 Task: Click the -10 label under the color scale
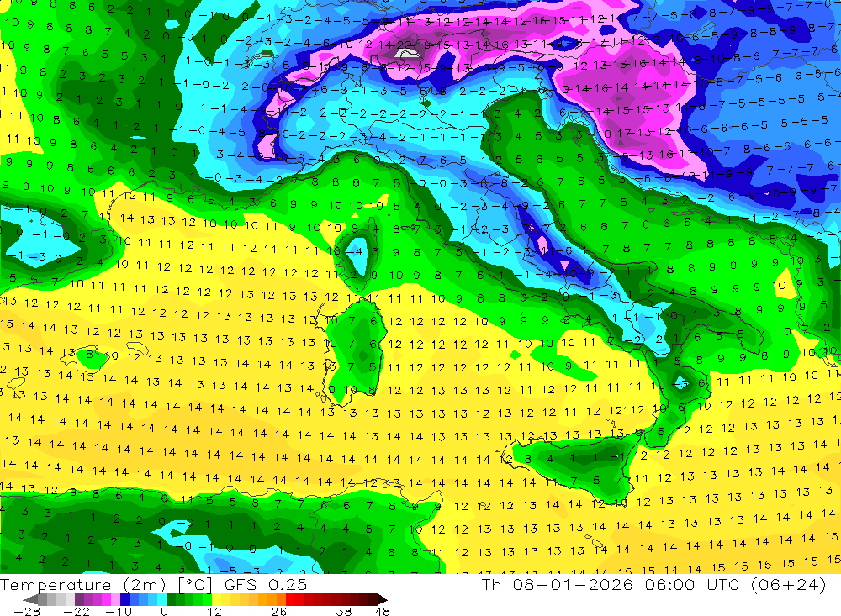tap(119, 611)
